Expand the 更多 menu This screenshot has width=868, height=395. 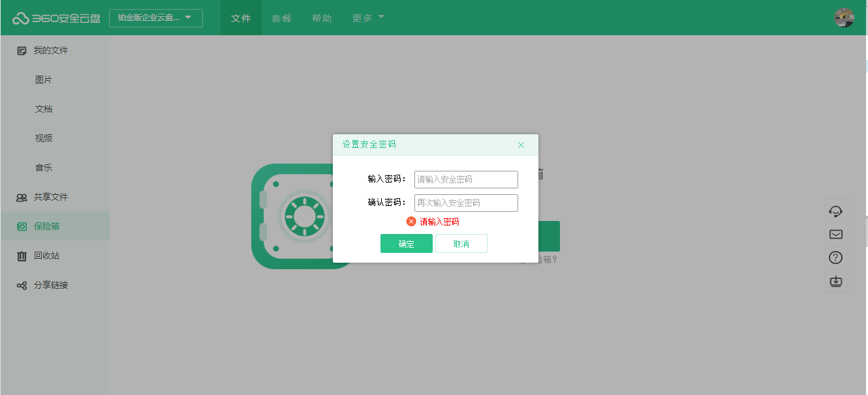(368, 18)
